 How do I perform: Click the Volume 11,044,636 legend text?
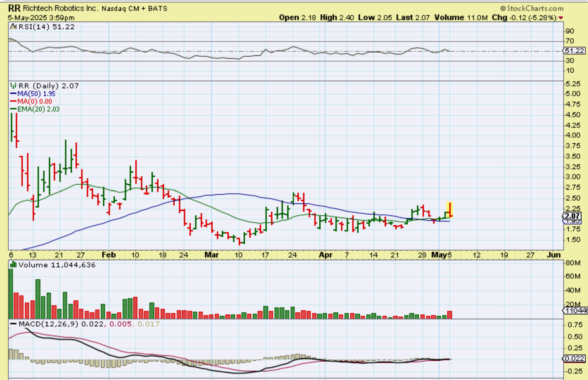tap(57, 265)
